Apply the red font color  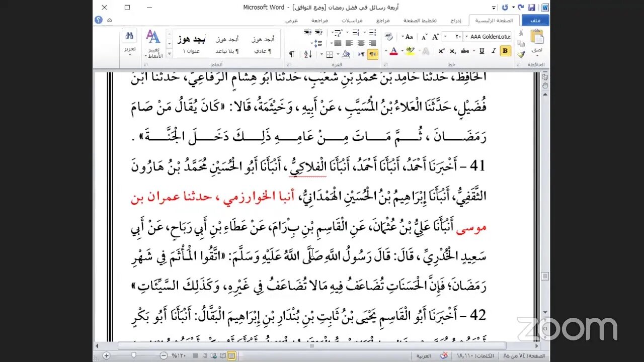tap(393, 51)
